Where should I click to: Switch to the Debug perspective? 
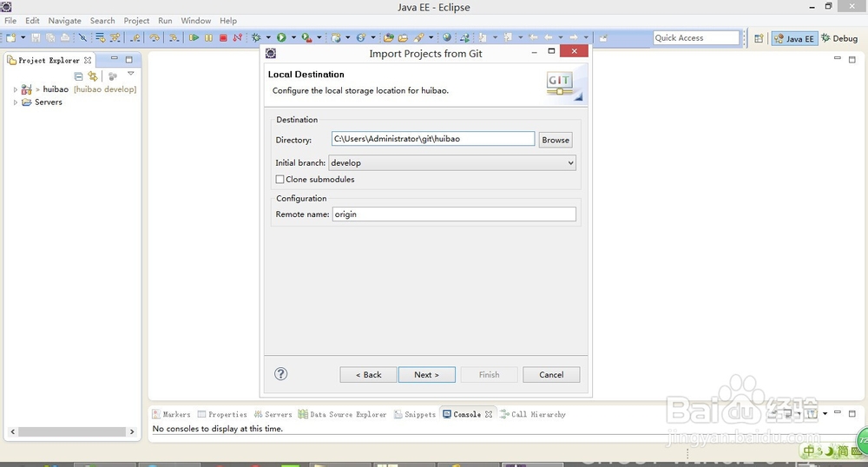[x=839, y=38]
